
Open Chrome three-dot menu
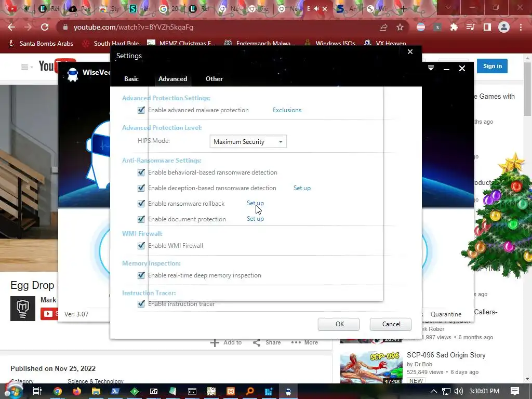(x=521, y=27)
